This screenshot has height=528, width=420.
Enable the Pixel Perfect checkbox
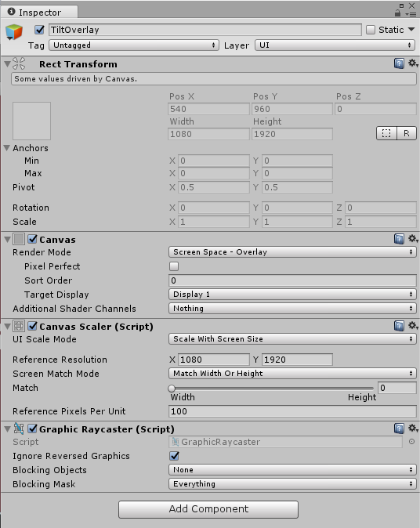174,266
